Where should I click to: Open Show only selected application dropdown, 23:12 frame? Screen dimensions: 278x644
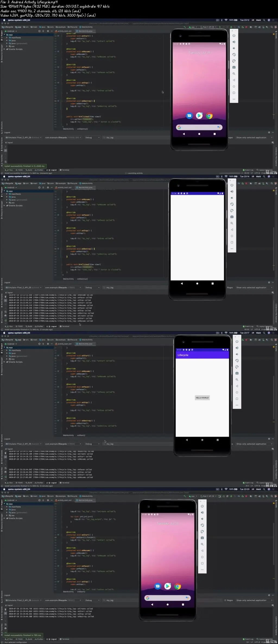pos(254,138)
